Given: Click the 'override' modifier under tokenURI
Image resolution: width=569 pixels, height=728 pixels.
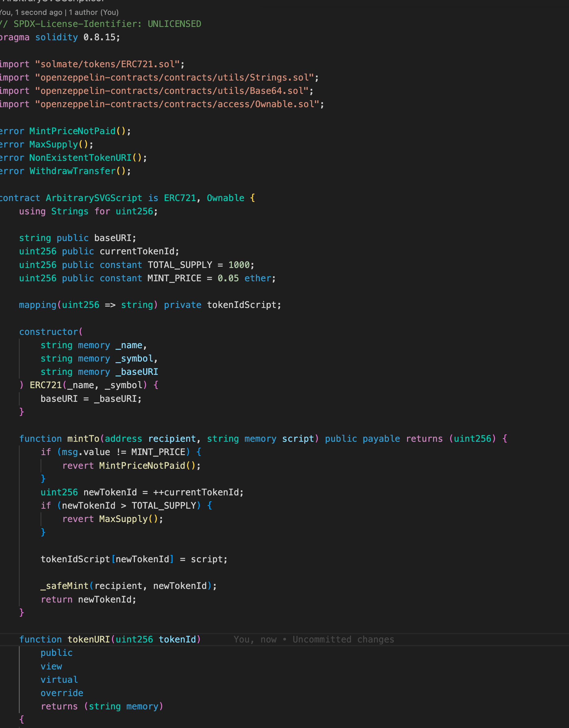Looking at the screenshot, I should point(62,693).
